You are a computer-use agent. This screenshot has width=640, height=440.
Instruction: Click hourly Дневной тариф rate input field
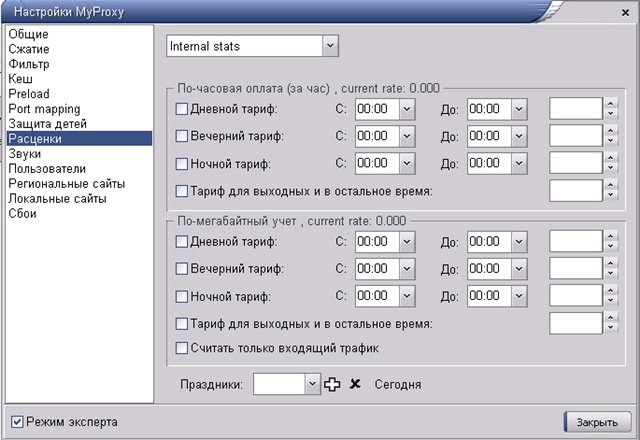[x=576, y=109]
